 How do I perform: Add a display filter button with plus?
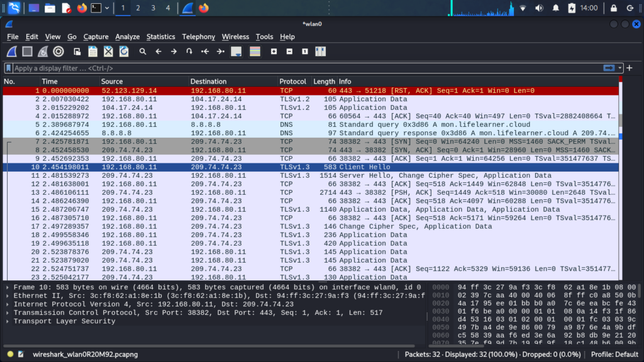point(630,68)
